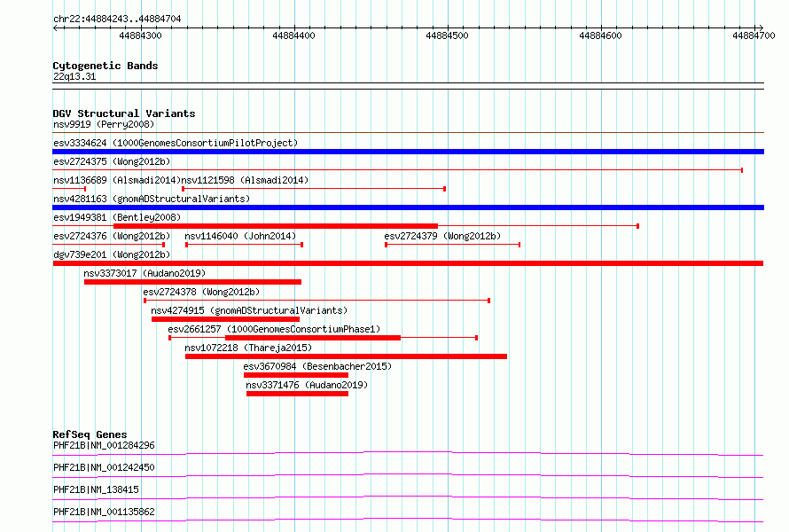Click nsv3371476 (Audano2019) label
Viewport: 789px width, 532px height.
(x=307, y=385)
